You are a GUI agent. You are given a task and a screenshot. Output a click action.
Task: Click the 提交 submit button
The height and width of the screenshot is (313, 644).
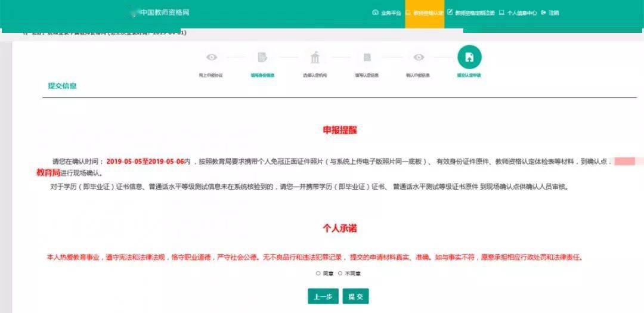355,296
